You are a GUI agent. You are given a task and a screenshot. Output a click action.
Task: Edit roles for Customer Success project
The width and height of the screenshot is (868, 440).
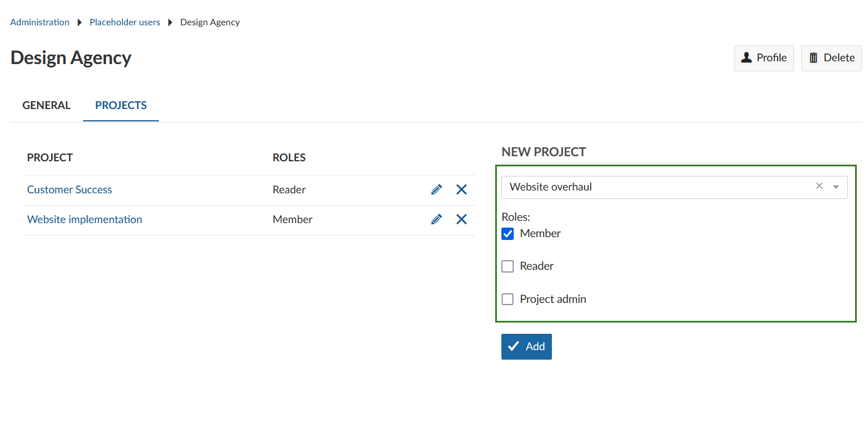[x=436, y=189]
